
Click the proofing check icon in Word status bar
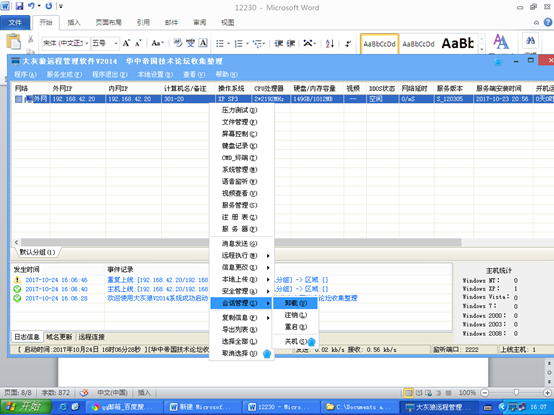[x=84, y=392]
